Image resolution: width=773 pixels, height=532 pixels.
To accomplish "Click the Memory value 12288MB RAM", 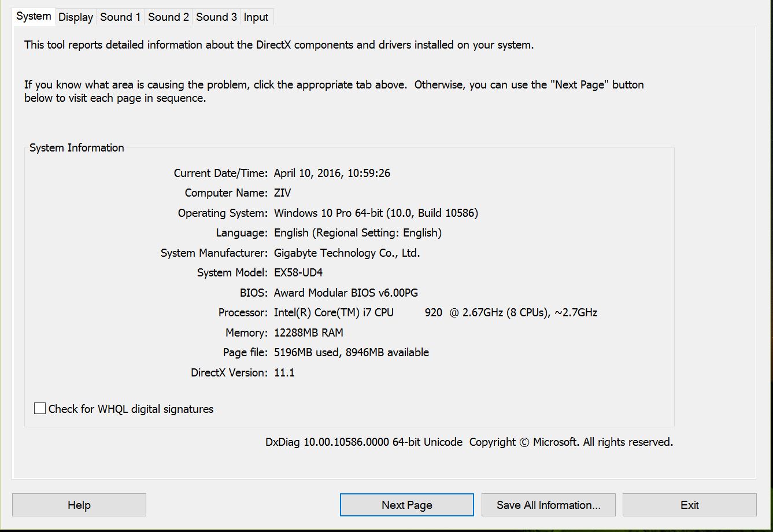I will tap(308, 333).
